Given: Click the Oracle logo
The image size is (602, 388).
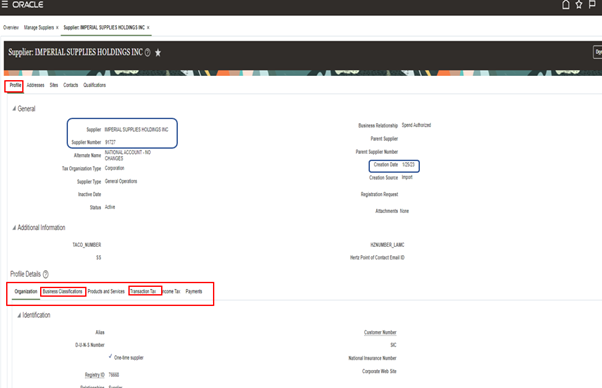Looking at the screenshot, I should (28, 5).
